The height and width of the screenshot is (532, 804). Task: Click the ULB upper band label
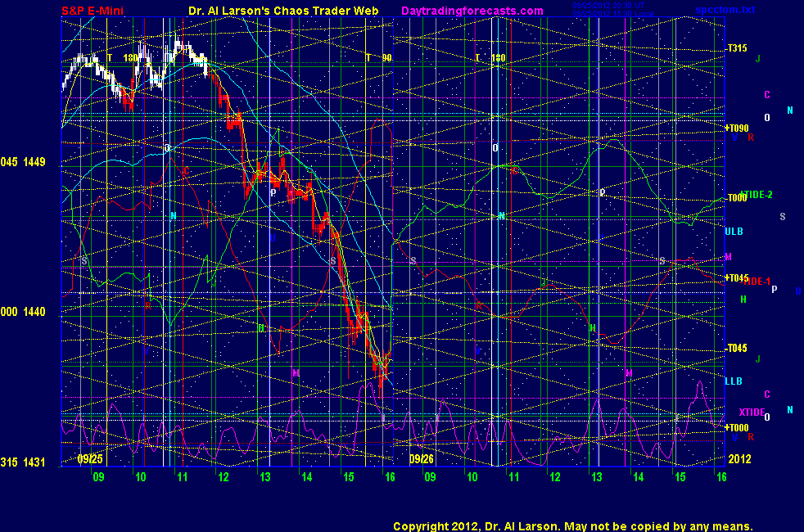(734, 232)
